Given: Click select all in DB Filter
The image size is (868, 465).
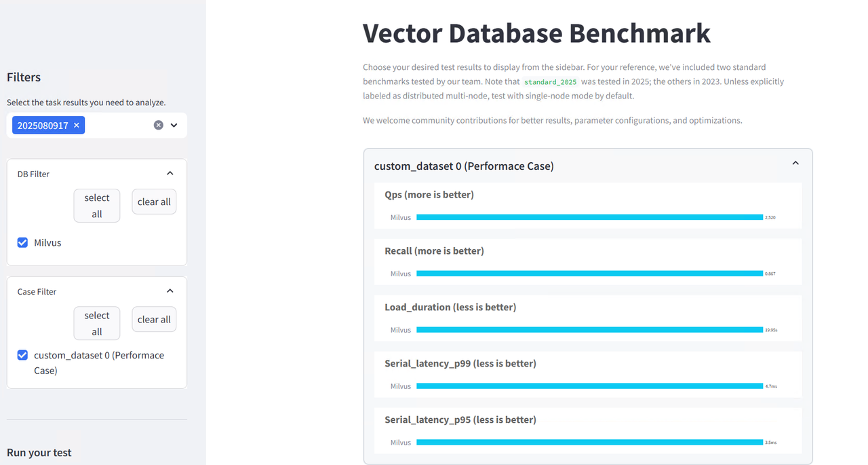Looking at the screenshot, I should point(97,206).
